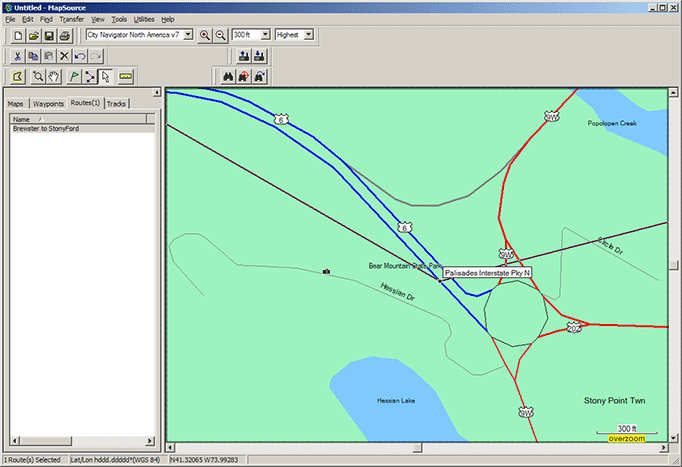
Task: Open a file with the folder icon
Action: point(33,36)
